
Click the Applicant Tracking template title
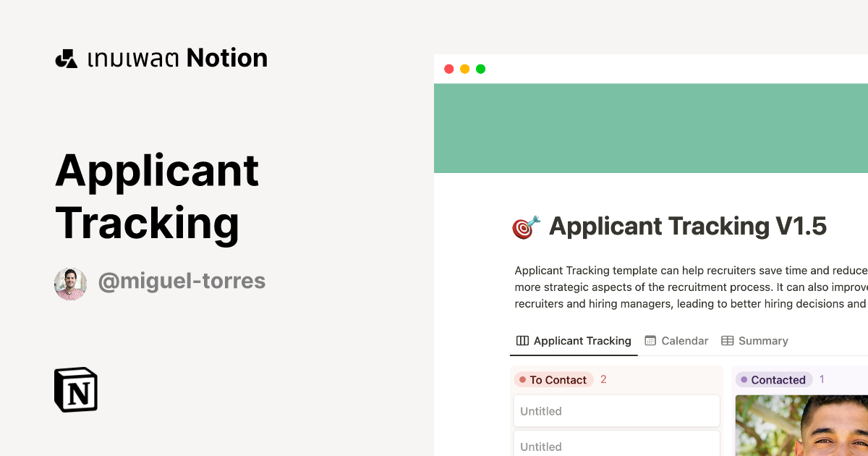point(687,226)
